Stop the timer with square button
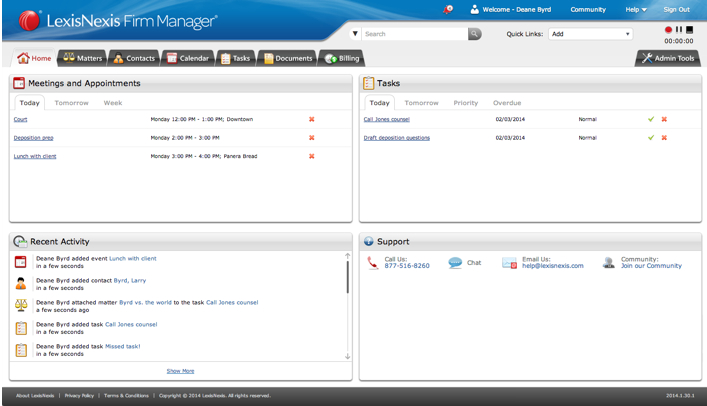Viewport: 707px width, 406px height. 689,30
